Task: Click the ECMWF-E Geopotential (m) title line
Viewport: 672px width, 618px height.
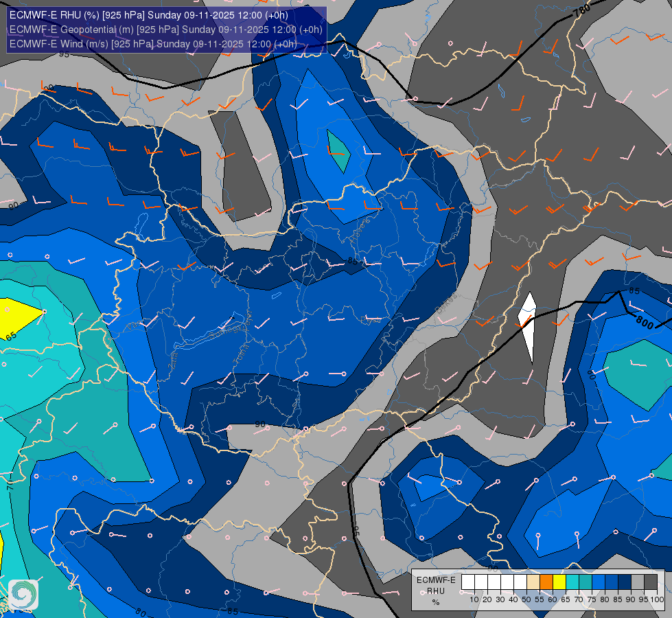Action: [165, 30]
